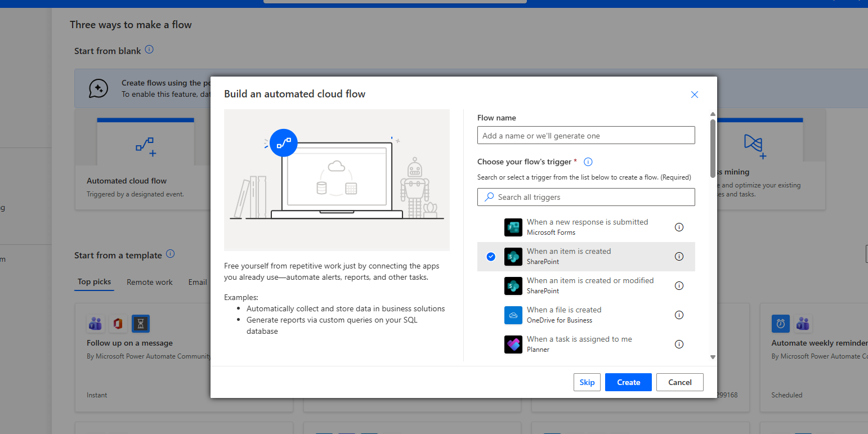Close the automated cloud flow dialog
868x434 pixels.
(694, 95)
